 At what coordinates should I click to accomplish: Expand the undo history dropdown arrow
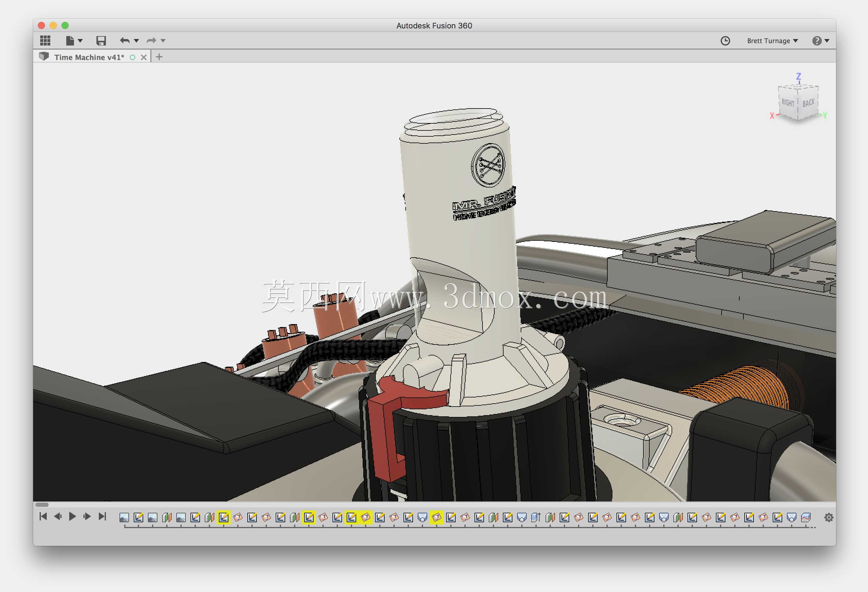136,41
